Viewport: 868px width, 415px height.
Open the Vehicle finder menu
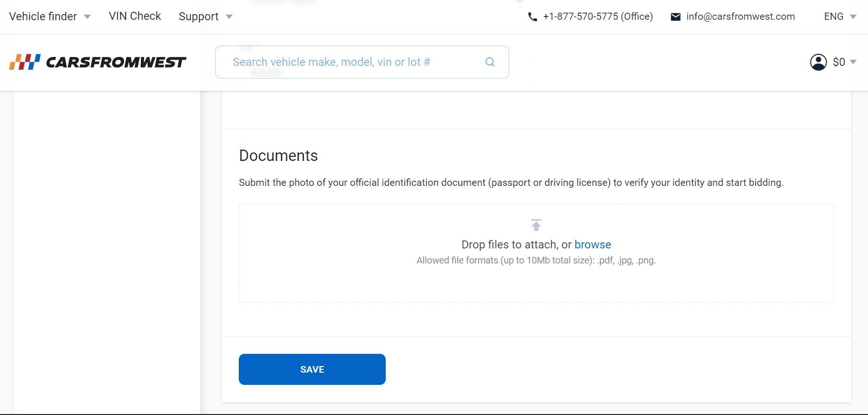[x=43, y=16]
